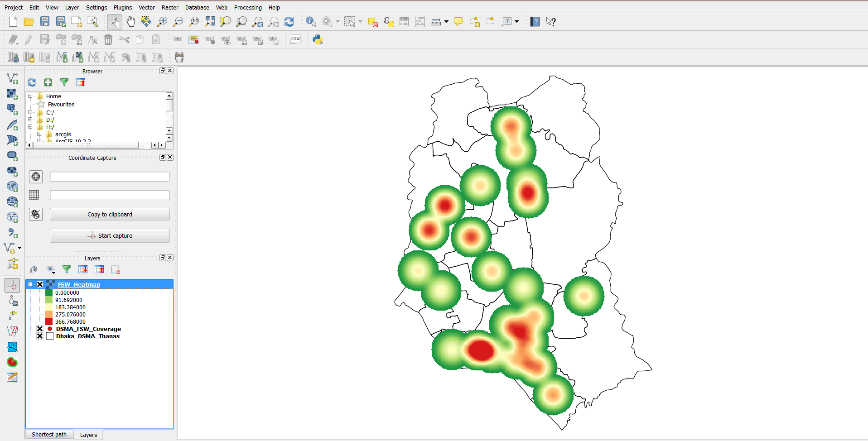Click the Add PostGIS Layer elephant icon
The image size is (868, 441).
[12, 109]
